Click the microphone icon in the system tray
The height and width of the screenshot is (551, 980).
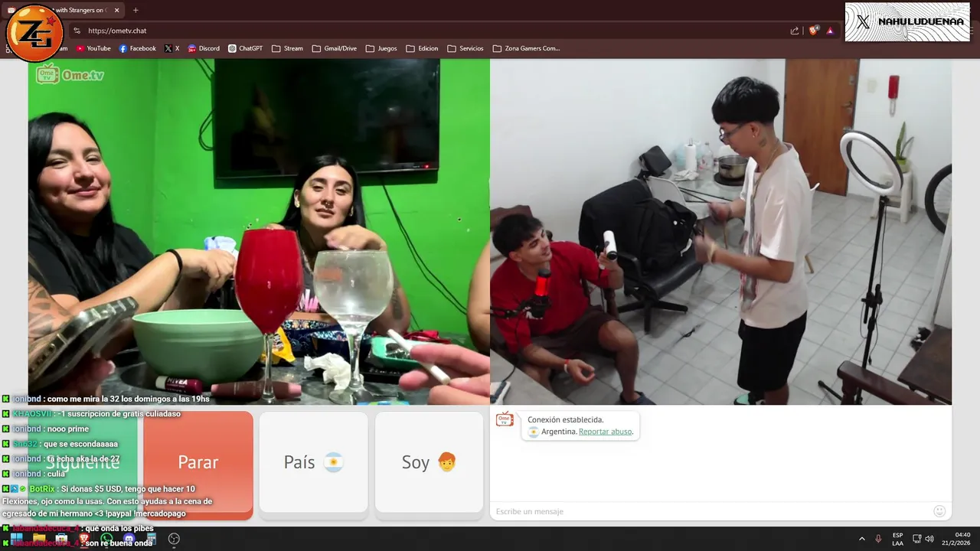[x=878, y=539]
